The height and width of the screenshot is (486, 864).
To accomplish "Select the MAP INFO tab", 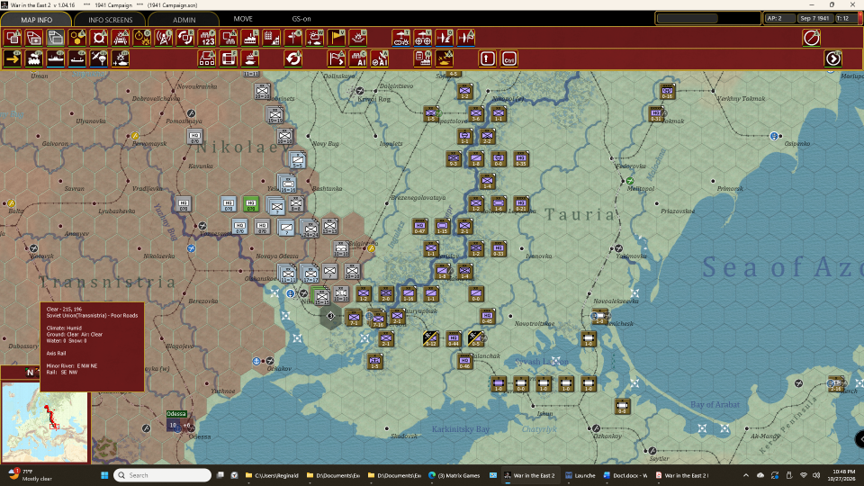I will click(x=36, y=19).
